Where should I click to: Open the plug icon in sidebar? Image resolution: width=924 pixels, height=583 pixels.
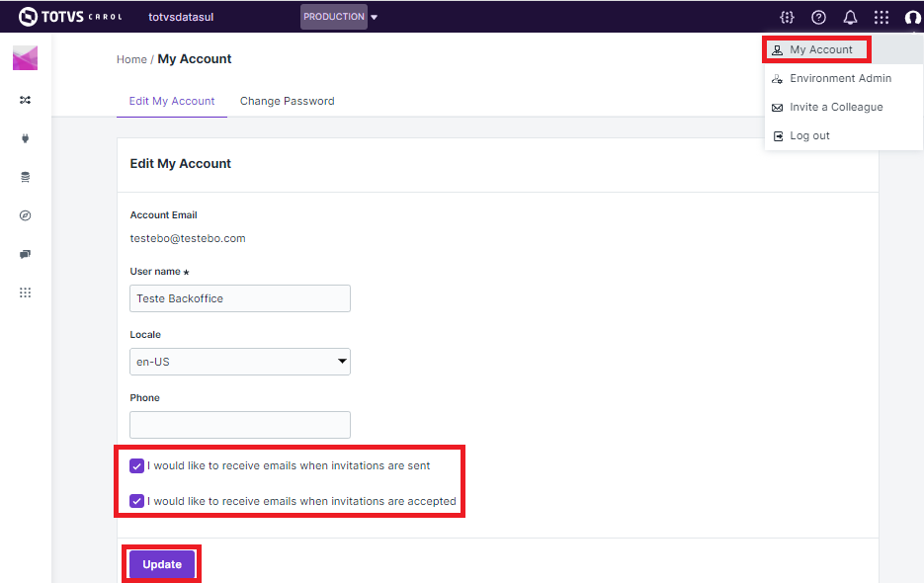25,138
